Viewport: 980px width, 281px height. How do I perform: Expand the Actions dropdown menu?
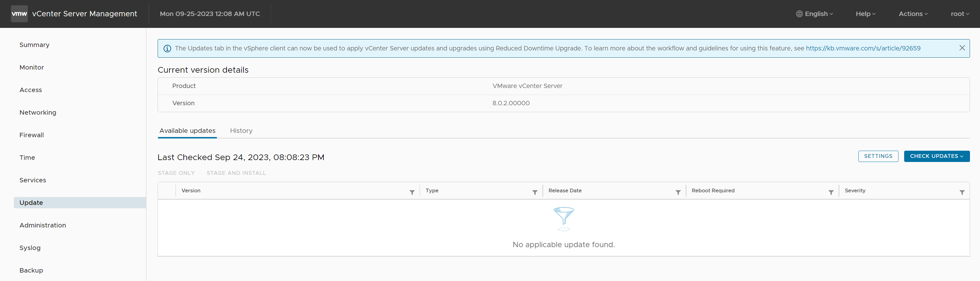[x=913, y=14]
